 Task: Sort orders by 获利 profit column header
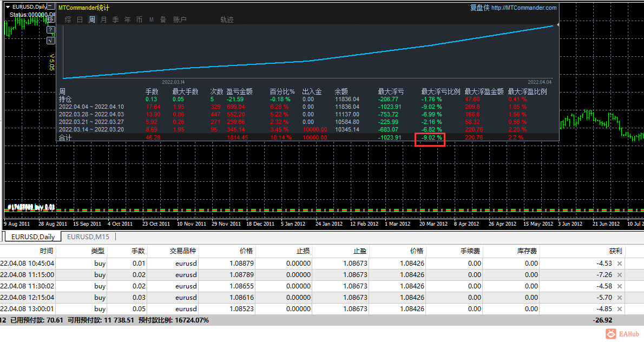(615, 251)
